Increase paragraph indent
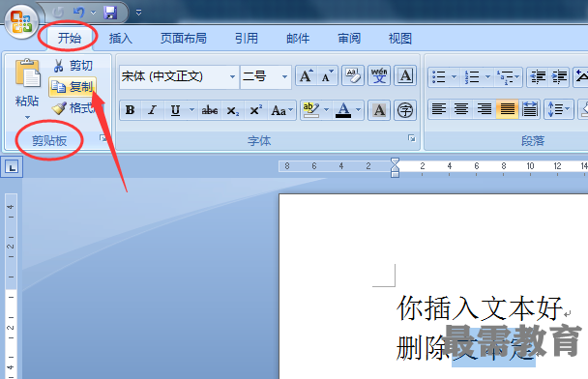The width and height of the screenshot is (588, 379). tap(559, 77)
